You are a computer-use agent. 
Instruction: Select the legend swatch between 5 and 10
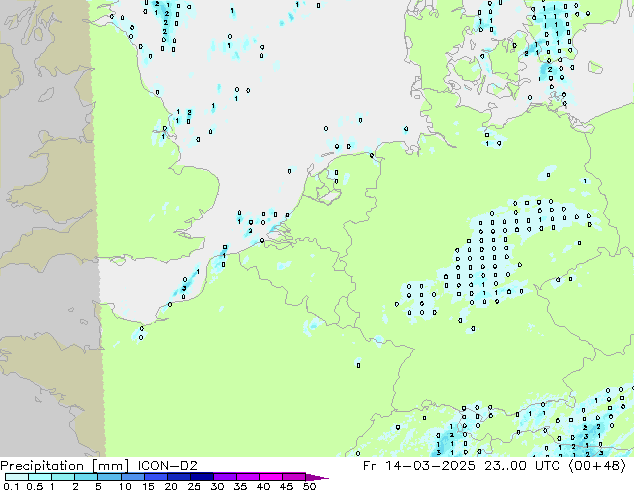tap(110, 477)
